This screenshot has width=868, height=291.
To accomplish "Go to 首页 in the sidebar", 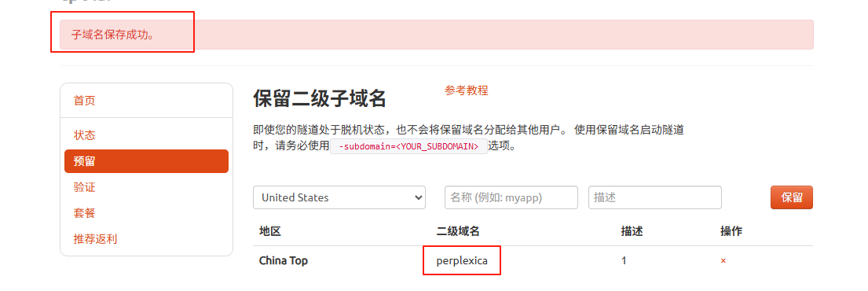I will tap(84, 101).
